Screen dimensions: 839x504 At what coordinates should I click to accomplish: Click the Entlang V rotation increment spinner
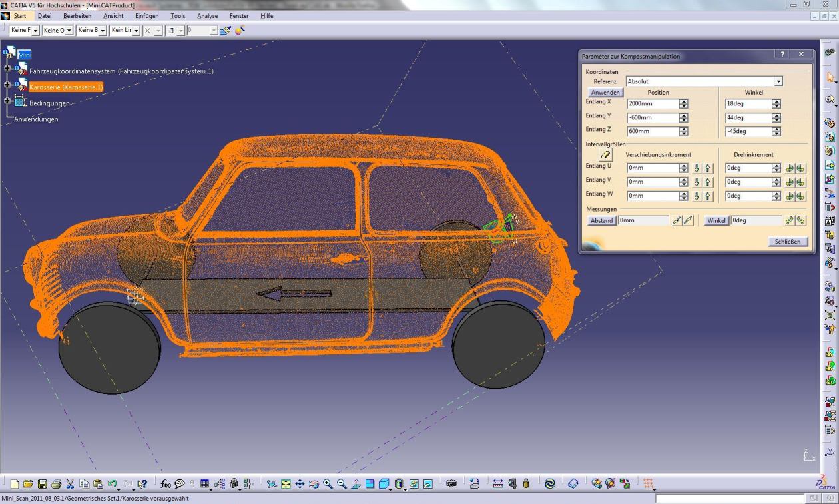click(776, 182)
